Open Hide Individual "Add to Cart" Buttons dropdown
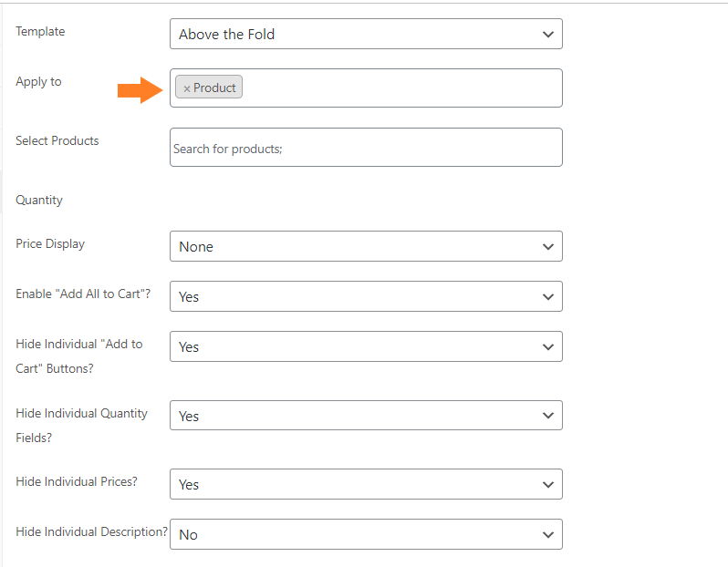The width and height of the screenshot is (728, 567). [366, 346]
